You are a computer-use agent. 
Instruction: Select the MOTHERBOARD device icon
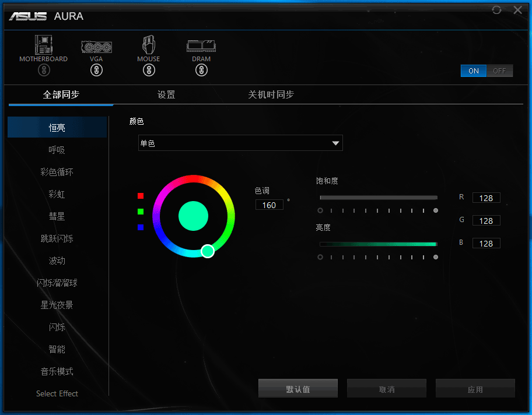point(43,44)
